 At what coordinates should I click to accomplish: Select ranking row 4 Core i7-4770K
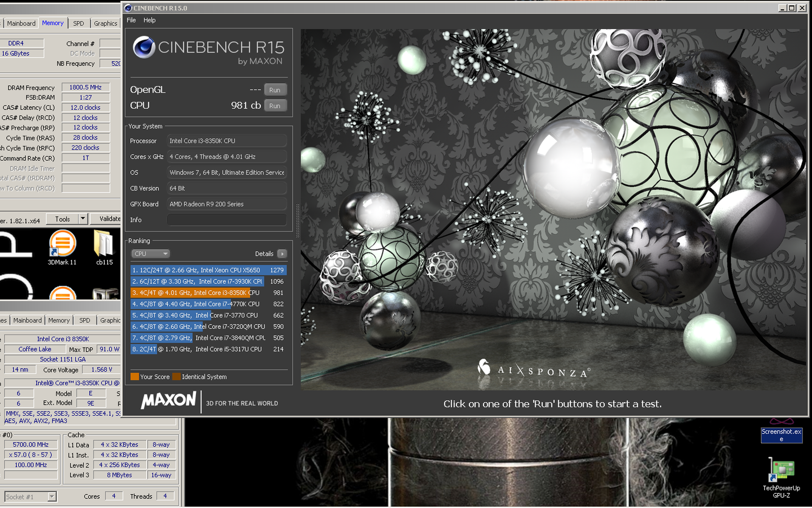click(x=208, y=304)
